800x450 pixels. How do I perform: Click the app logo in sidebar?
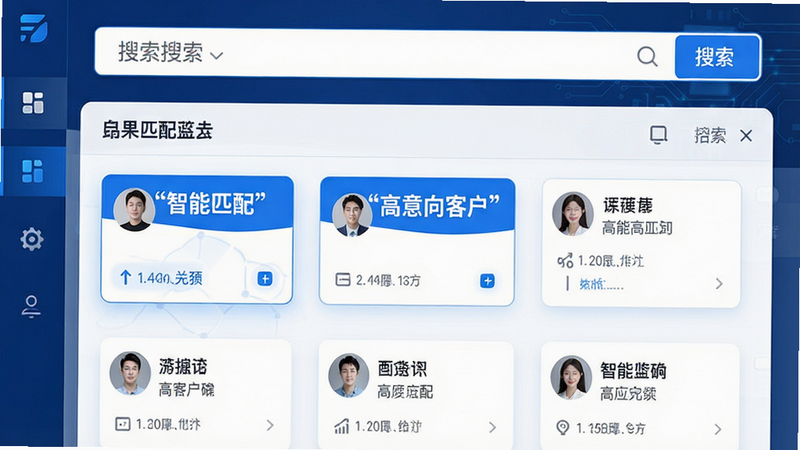(34, 28)
